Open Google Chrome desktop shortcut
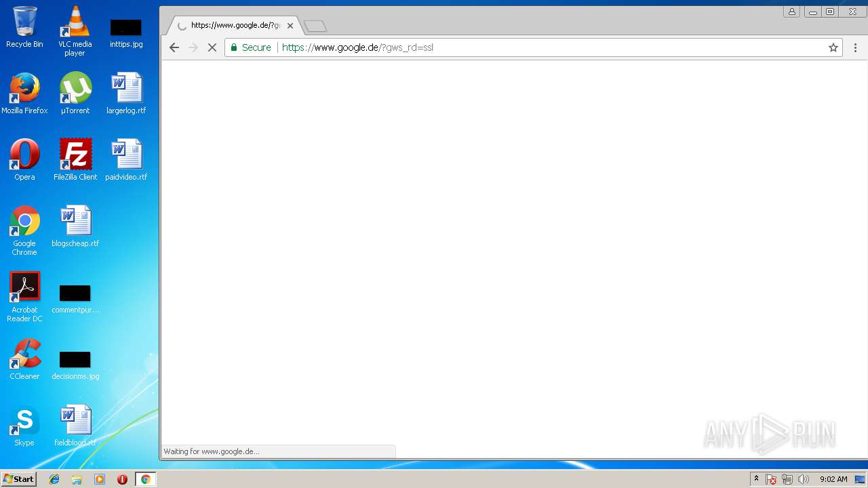The width and height of the screenshot is (868, 488). (x=24, y=230)
